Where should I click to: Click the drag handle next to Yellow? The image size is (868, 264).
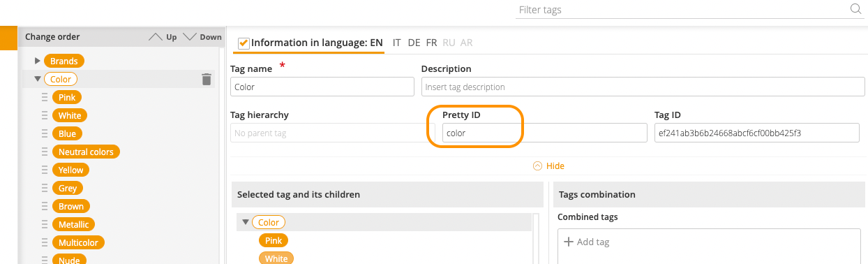click(45, 170)
